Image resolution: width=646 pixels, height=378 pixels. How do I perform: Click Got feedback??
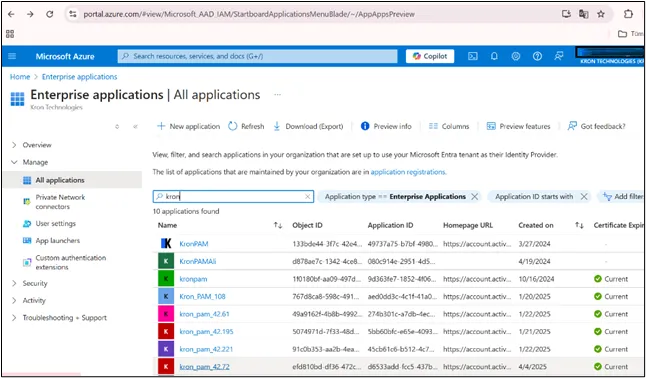coord(596,126)
